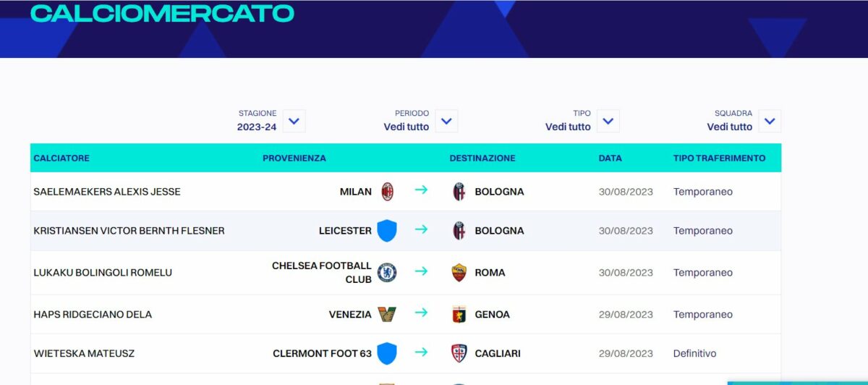The width and height of the screenshot is (868, 385).
Task: Click the Milan club crest icon
Action: click(387, 192)
